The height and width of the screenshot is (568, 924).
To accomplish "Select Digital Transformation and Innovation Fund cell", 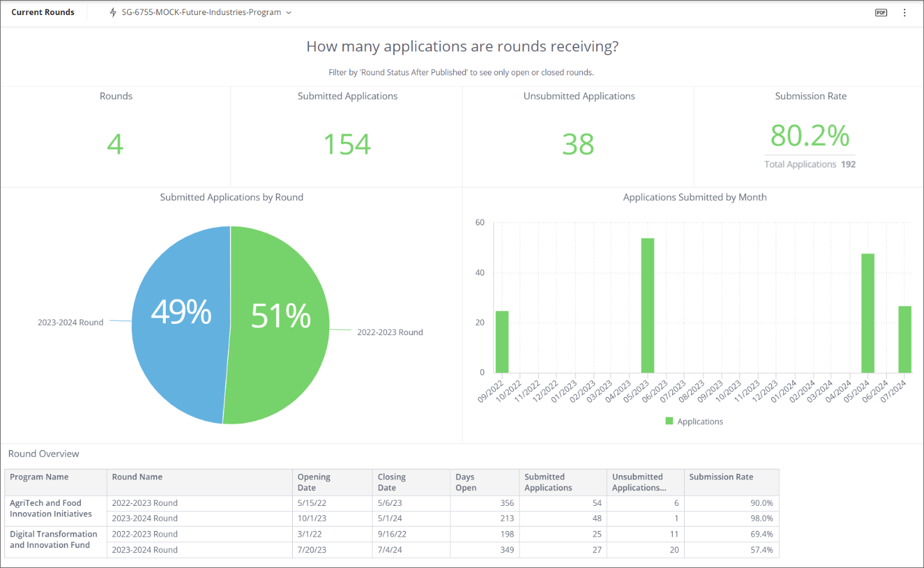I will coord(53,540).
